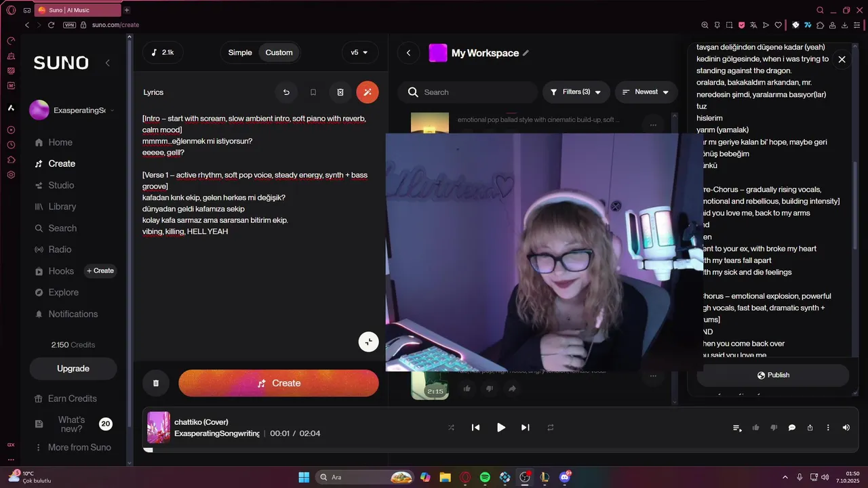Open the v5 model version dropdown
868x488 pixels.
tap(359, 53)
